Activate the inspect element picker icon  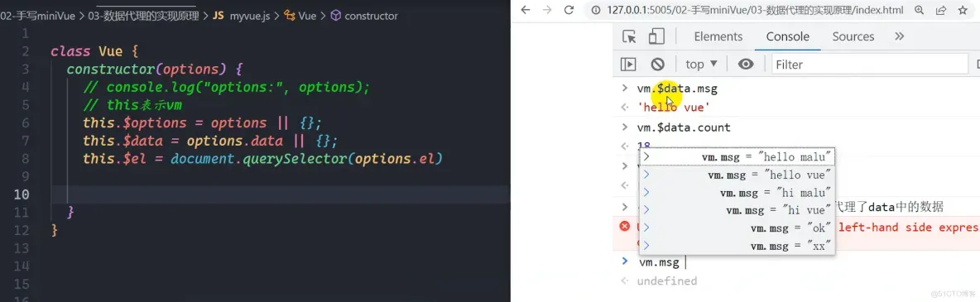629,37
